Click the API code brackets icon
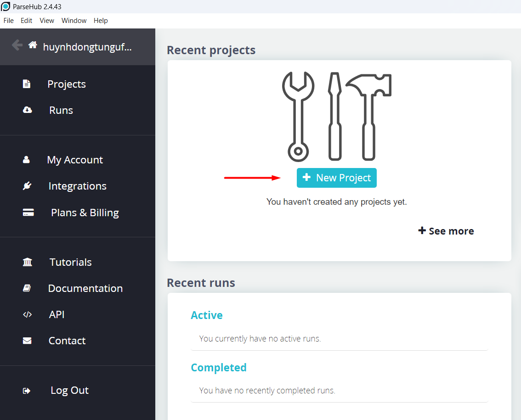The width and height of the screenshot is (521, 420). point(27,314)
